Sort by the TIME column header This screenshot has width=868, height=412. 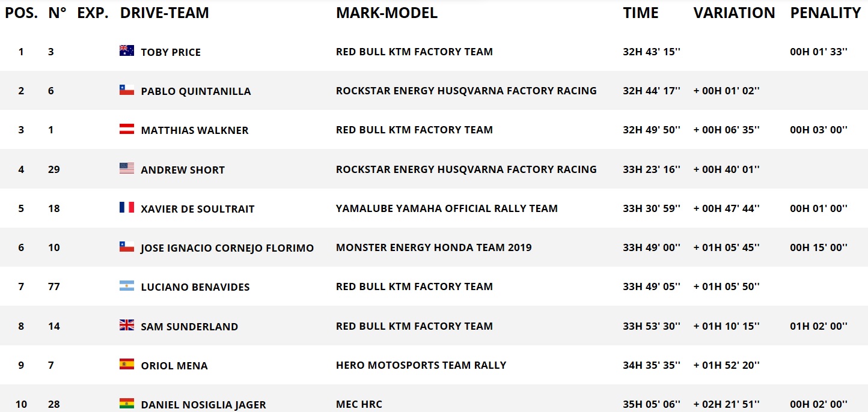click(641, 13)
